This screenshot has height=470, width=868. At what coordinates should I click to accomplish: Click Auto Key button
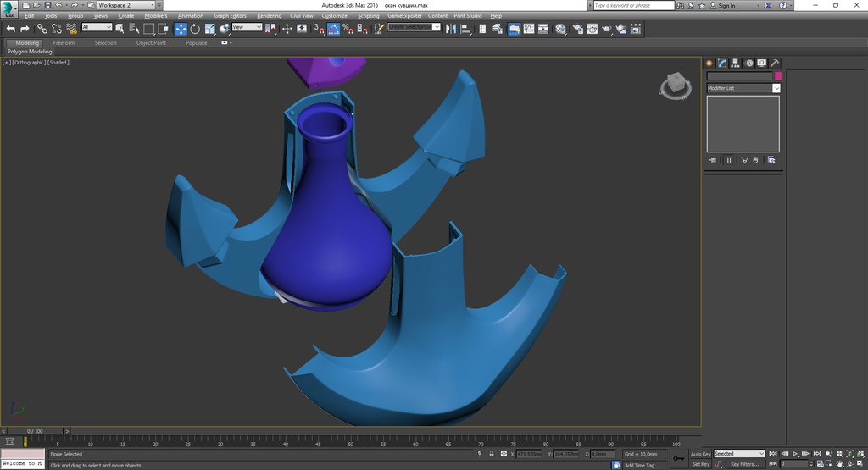point(700,454)
